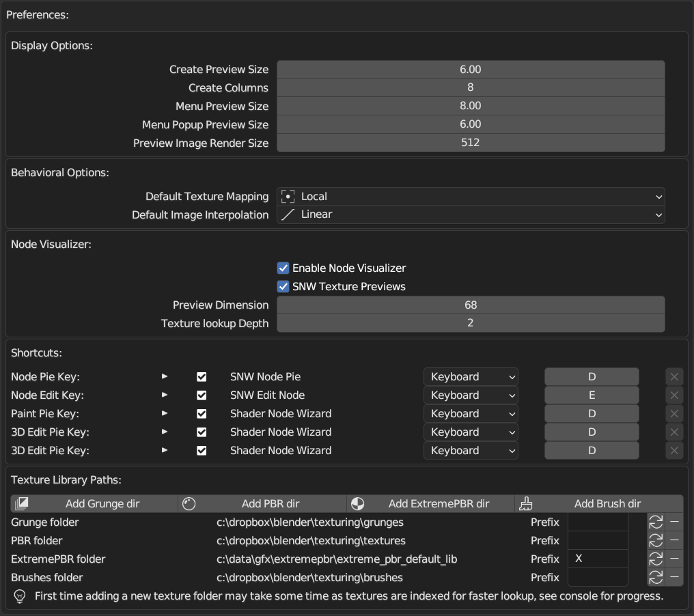Click the Menu Preview Size value field
The width and height of the screenshot is (694, 616).
471,107
